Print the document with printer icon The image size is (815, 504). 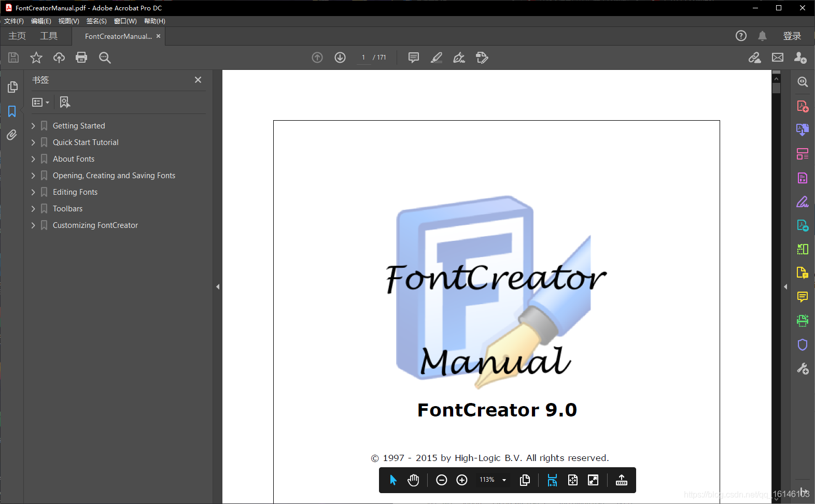(x=81, y=57)
